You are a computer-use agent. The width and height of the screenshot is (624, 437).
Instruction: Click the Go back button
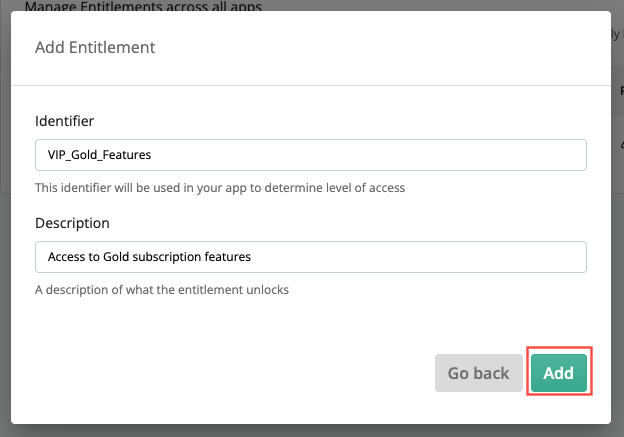479,373
